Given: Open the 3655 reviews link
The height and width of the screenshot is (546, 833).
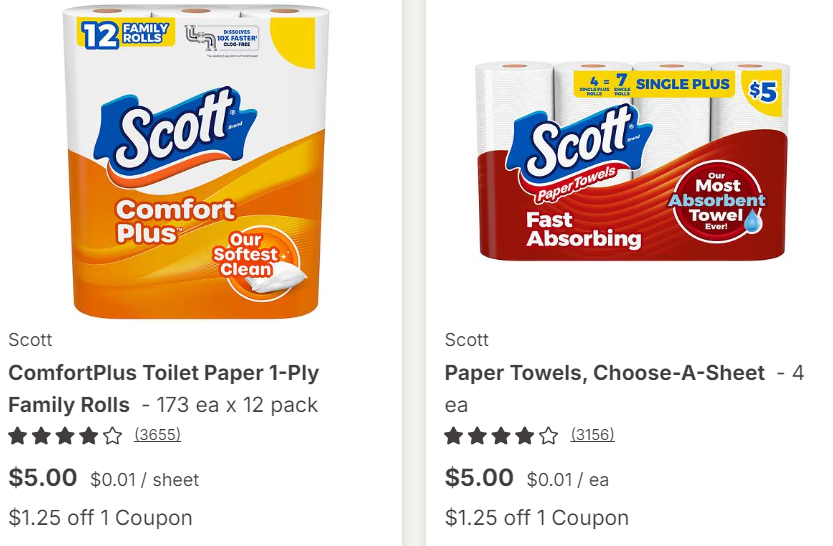Looking at the screenshot, I should (157, 434).
